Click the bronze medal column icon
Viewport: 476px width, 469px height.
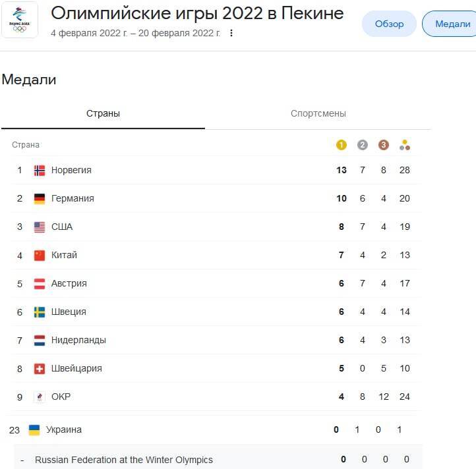(x=384, y=145)
